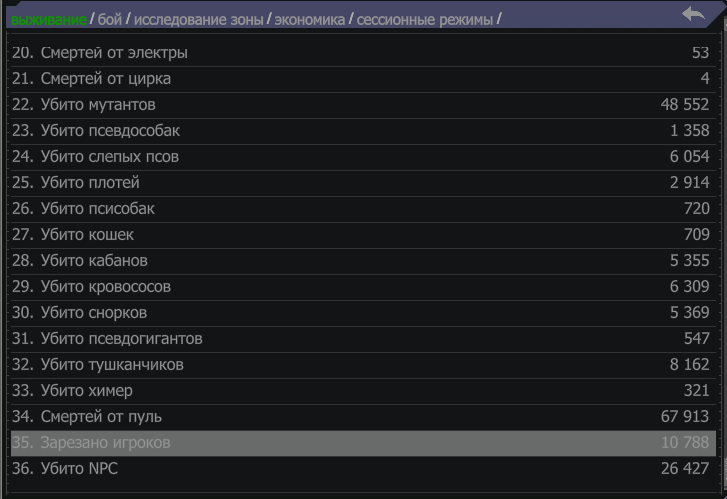
Task: Click the back arrow icon
Action: (x=693, y=14)
